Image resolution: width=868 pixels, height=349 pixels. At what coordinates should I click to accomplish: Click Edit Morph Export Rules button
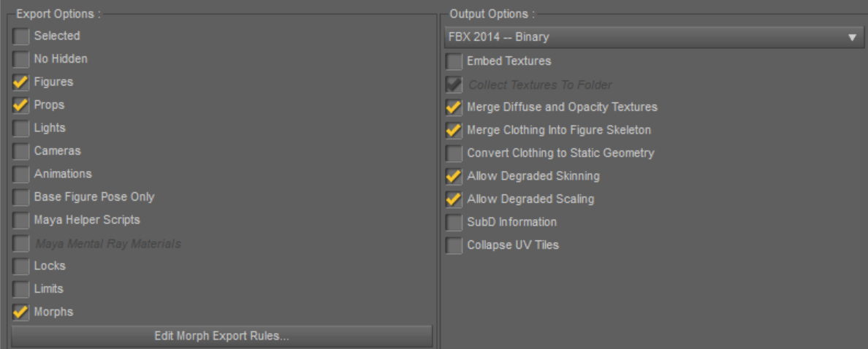[x=221, y=336]
